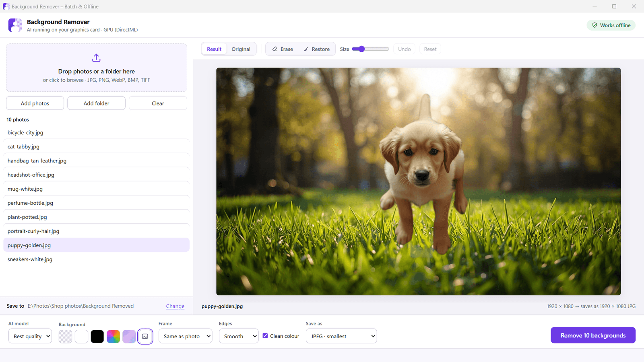Select the Erase brush tool
Viewport: 644px width, 362px height.
[x=283, y=49]
